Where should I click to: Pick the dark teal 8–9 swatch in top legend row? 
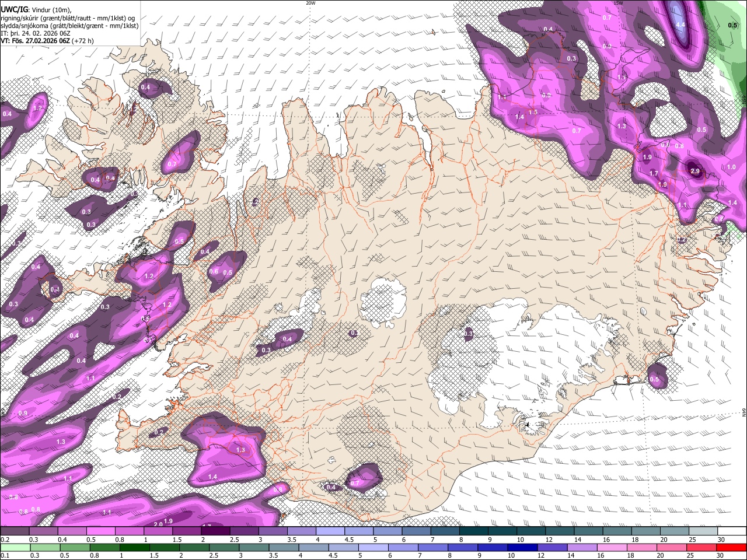474,531
